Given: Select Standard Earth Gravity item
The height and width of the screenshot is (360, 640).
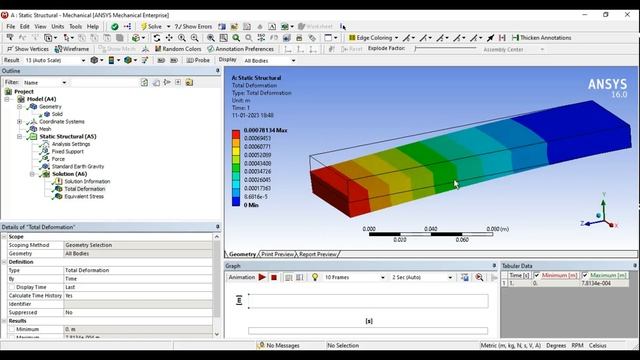Looking at the screenshot, I should click(78, 167).
